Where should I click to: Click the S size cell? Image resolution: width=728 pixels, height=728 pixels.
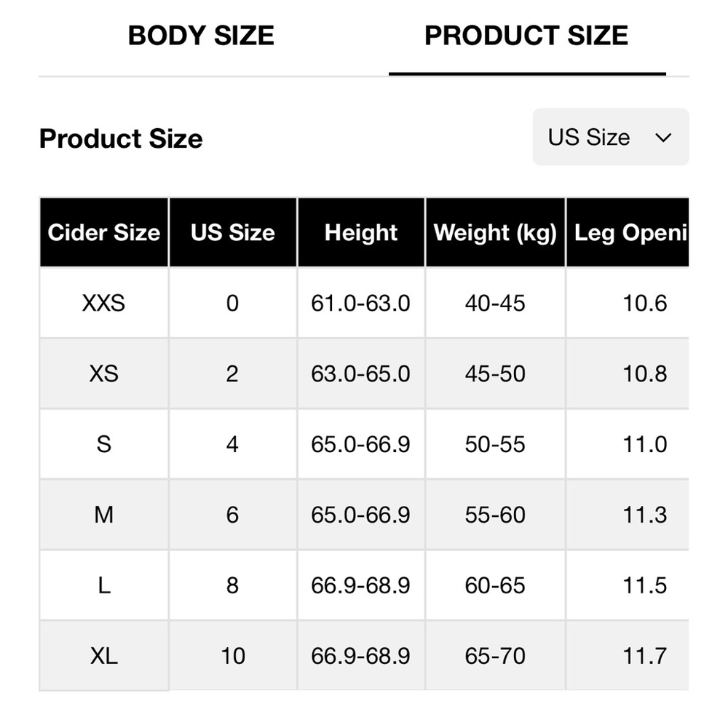[104, 444]
